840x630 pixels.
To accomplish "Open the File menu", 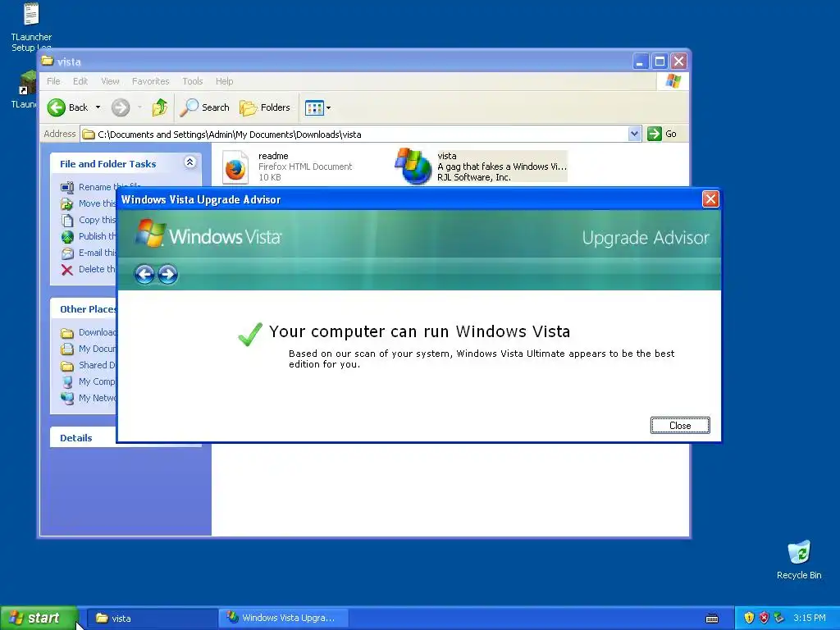I will pyautogui.click(x=53, y=81).
